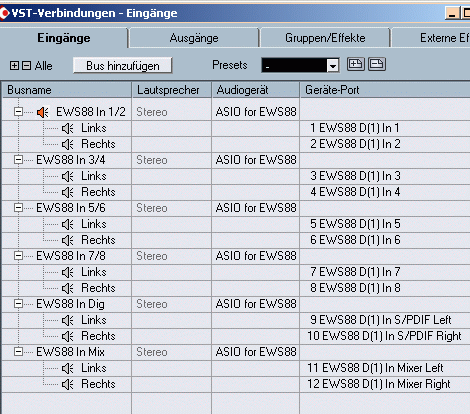Collapse the EWS88 In 3/4 bus

(x=19, y=160)
